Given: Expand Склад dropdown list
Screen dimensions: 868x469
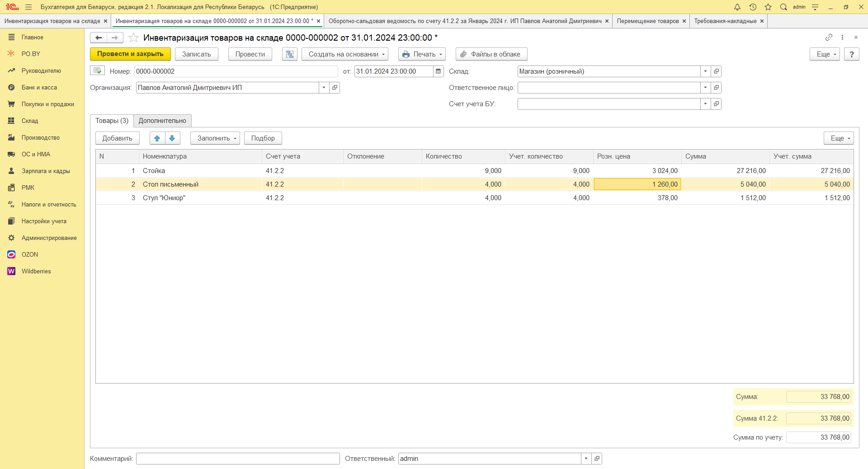Looking at the screenshot, I should point(705,71).
